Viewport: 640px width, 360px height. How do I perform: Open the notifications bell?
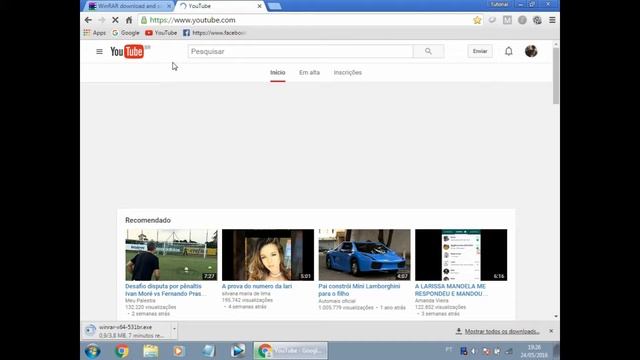[x=509, y=51]
